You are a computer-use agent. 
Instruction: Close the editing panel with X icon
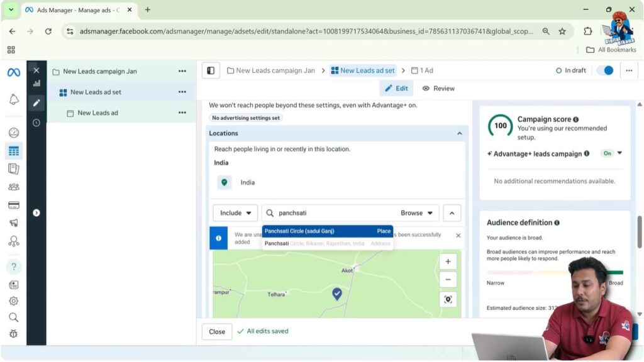(x=36, y=70)
